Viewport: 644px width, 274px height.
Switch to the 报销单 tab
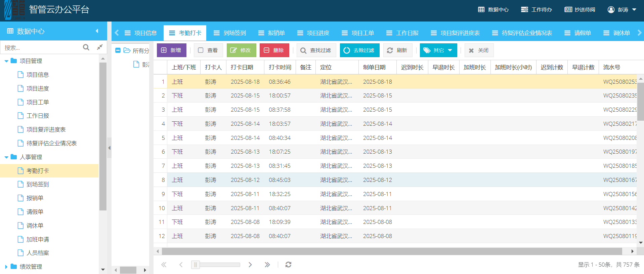(x=271, y=33)
